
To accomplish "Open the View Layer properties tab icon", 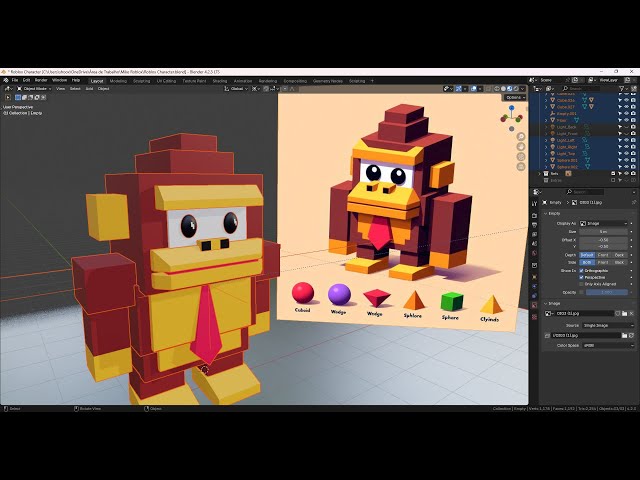I will click(x=535, y=235).
